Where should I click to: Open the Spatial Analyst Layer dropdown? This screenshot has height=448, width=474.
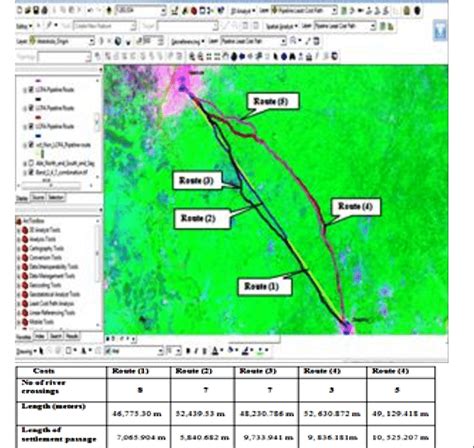373,26
